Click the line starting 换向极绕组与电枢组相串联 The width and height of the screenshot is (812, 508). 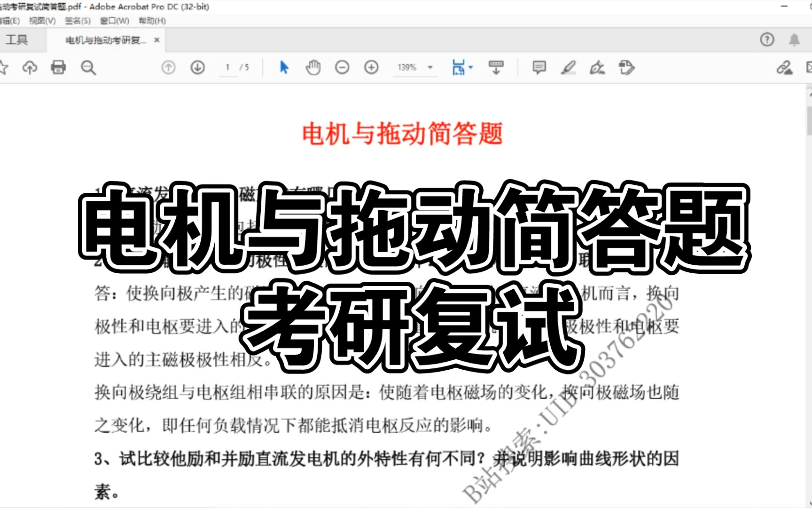[x=387, y=392]
